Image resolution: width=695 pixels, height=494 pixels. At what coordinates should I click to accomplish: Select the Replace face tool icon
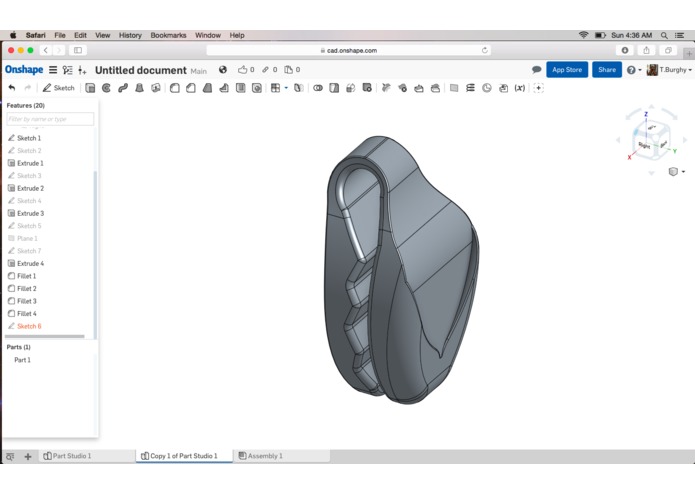[435, 88]
